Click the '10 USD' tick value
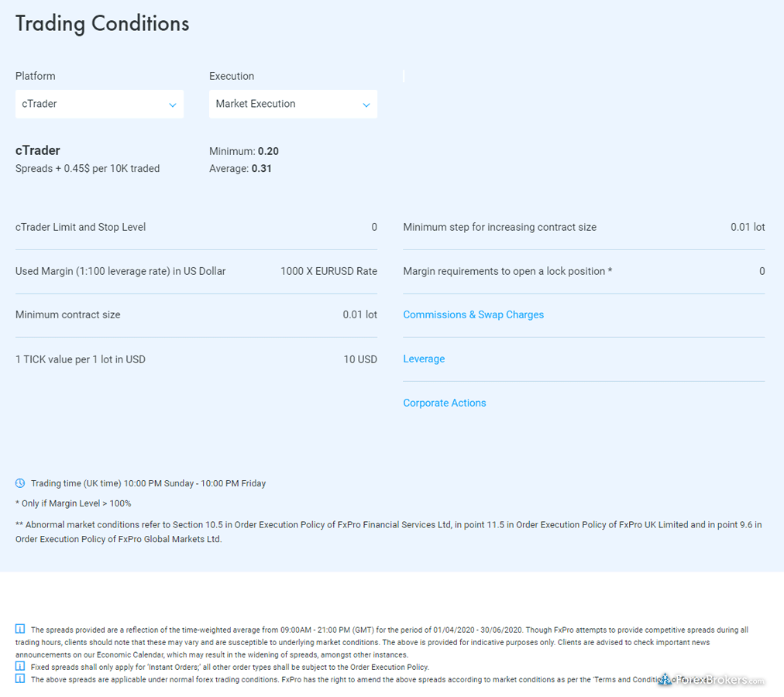Viewport: 784px width, 697px height. point(360,359)
